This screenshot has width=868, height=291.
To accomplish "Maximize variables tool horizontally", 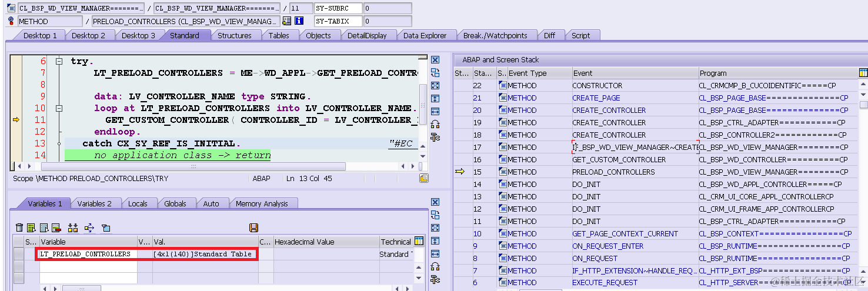I will (435, 254).
